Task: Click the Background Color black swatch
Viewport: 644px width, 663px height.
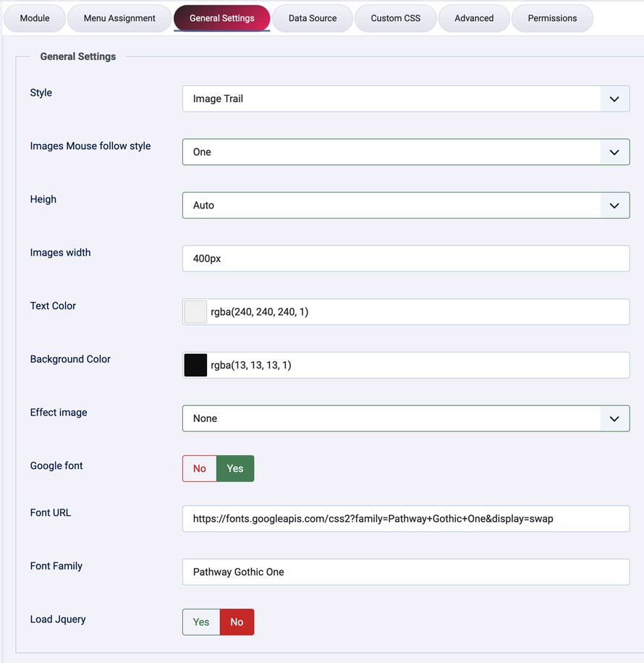Action: click(194, 365)
